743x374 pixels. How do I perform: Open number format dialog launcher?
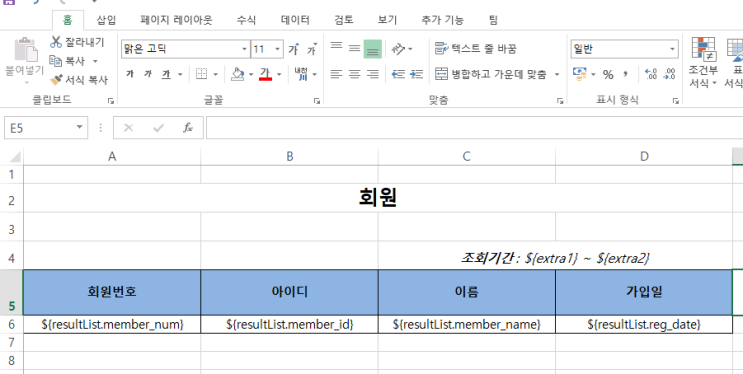point(675,100)
